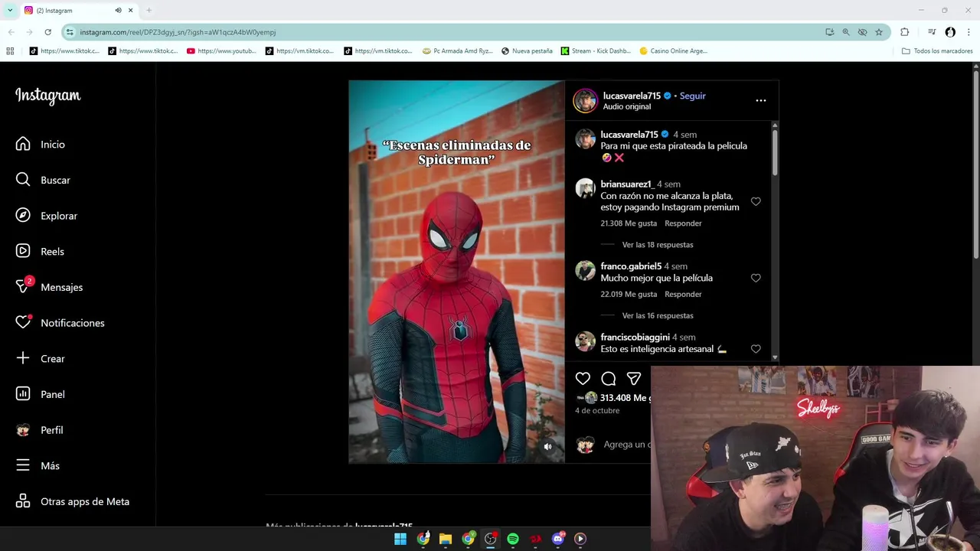Image resolution: width=980 pixels, height=551 pixels.
Task: Reload the Instagram page
Action: tap(47, 32)
